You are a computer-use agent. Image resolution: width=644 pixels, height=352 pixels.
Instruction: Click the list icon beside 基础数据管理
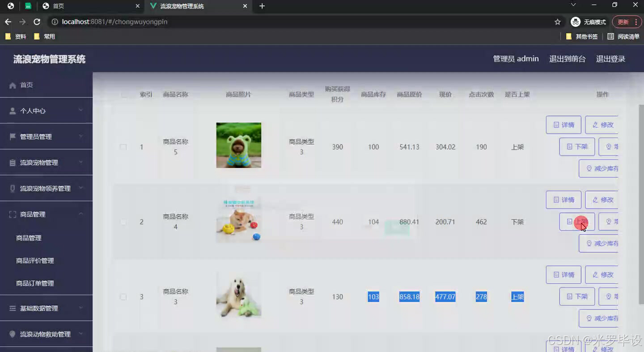pyautogui.click(x=13, y=308)
